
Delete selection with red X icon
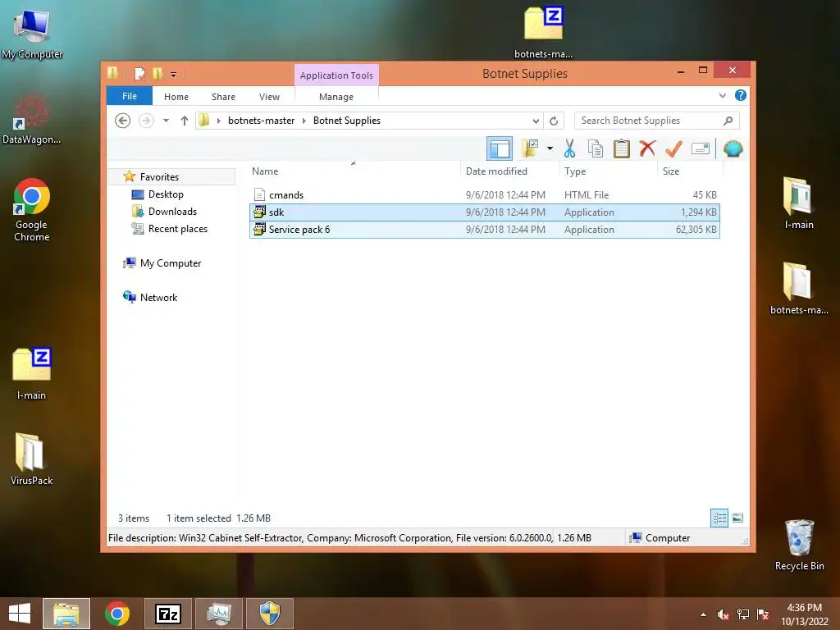coord(647,148)
